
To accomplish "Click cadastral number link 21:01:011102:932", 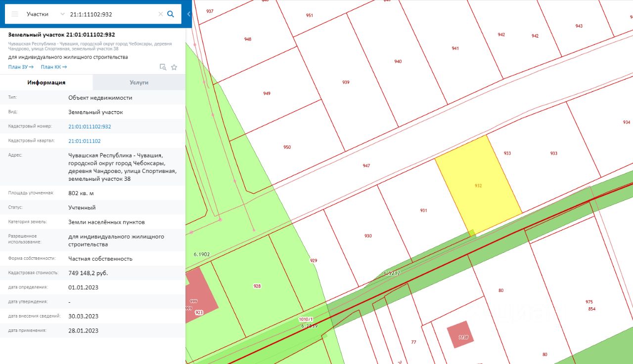I will coord(90,126).
